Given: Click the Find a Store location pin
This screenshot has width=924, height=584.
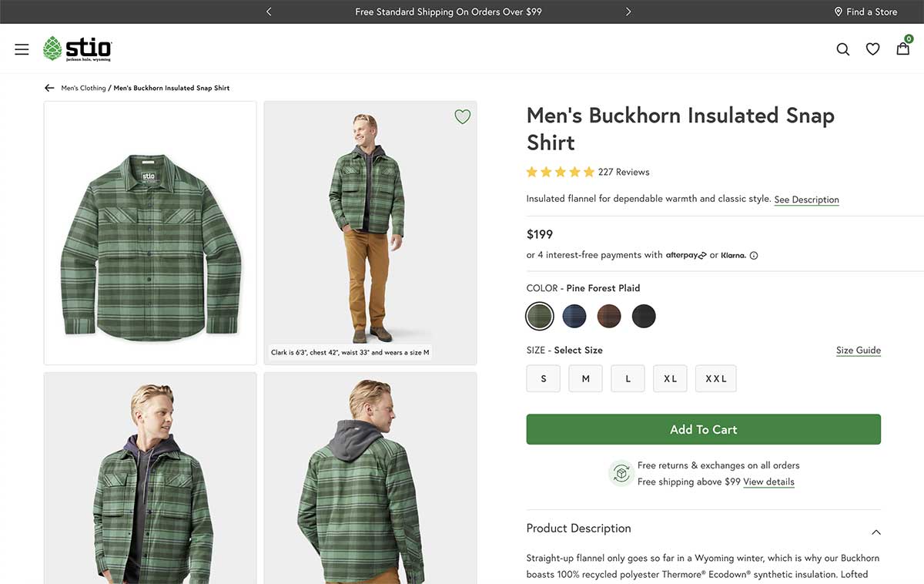Looking at the screenshot, I should pos(839,12).
